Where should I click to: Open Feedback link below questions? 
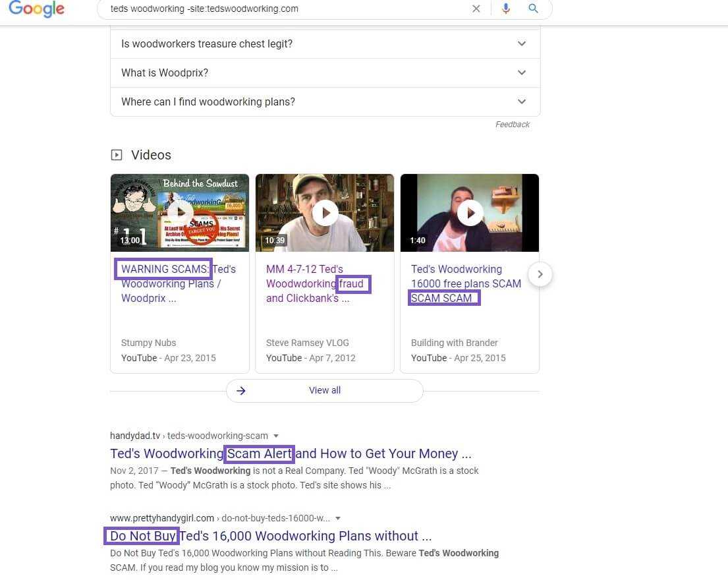tap(512, 125)
